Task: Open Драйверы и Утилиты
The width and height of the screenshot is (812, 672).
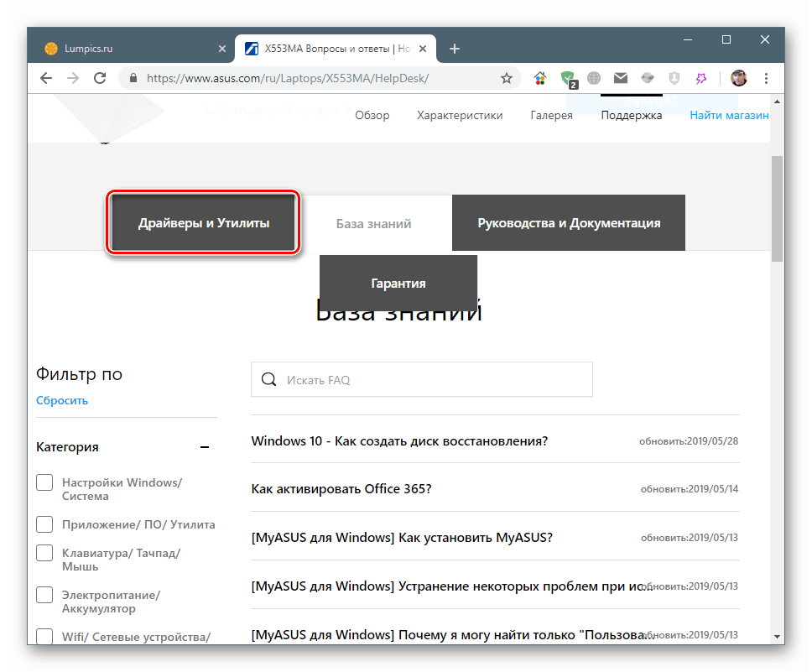Action: point(204,223)
